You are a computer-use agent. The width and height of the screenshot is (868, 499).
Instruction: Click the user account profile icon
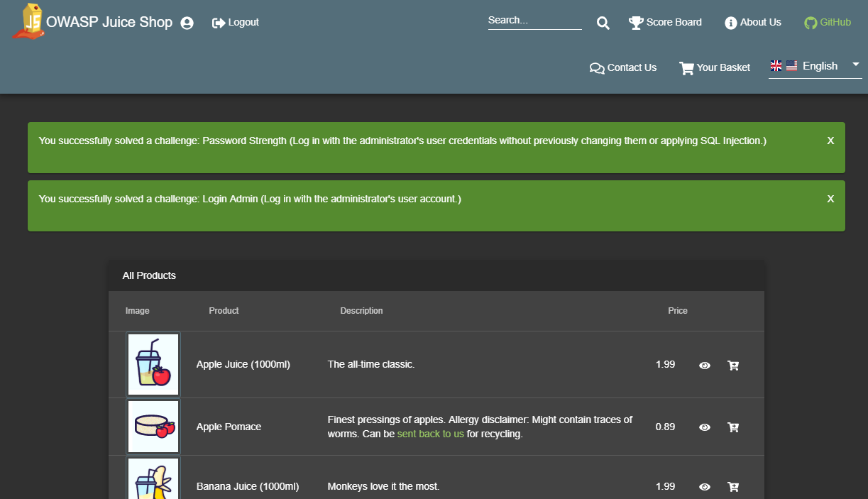click(x=187, y=22)
